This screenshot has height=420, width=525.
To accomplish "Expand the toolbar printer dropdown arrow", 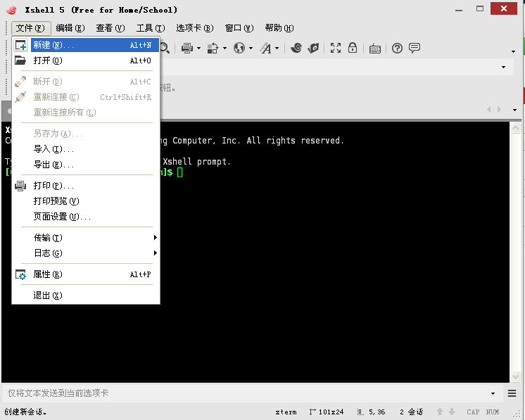I will (199, 49).
